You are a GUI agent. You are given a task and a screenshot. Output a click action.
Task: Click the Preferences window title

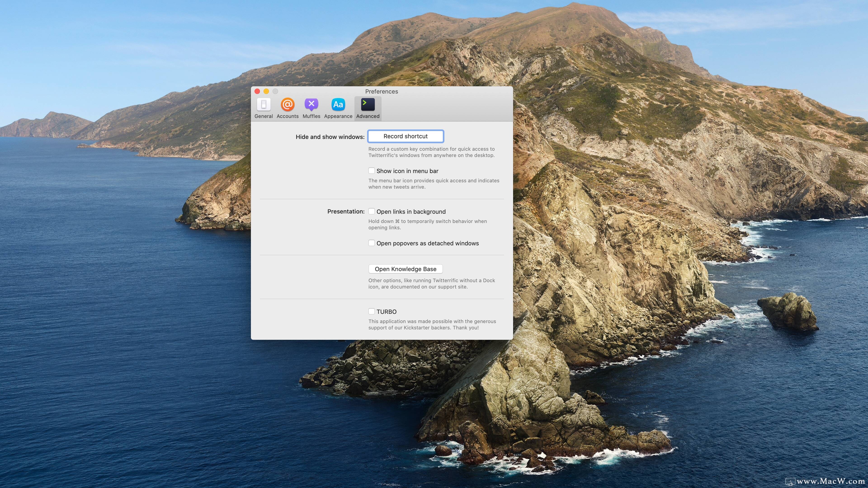[x=381, y=91]
